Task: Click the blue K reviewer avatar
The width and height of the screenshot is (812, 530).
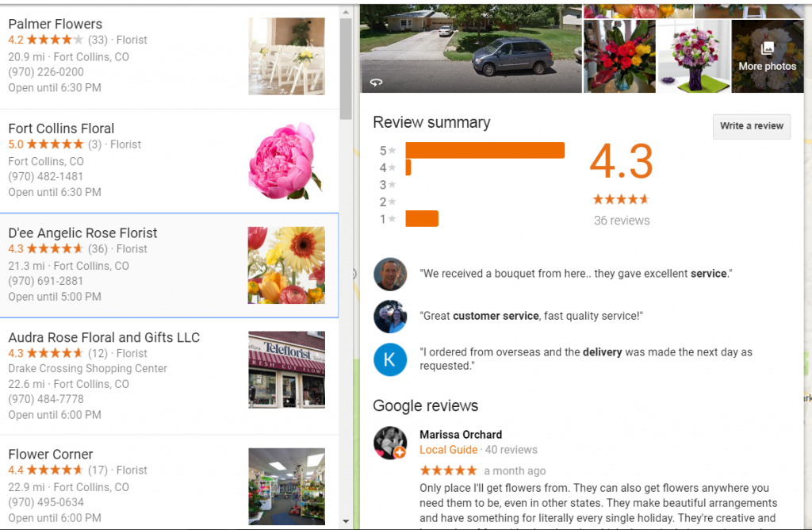Action: point(390,359)
